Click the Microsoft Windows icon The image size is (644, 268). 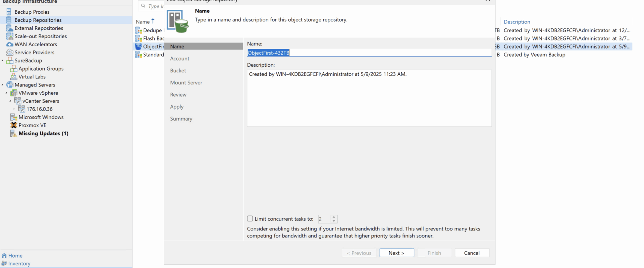14,117
